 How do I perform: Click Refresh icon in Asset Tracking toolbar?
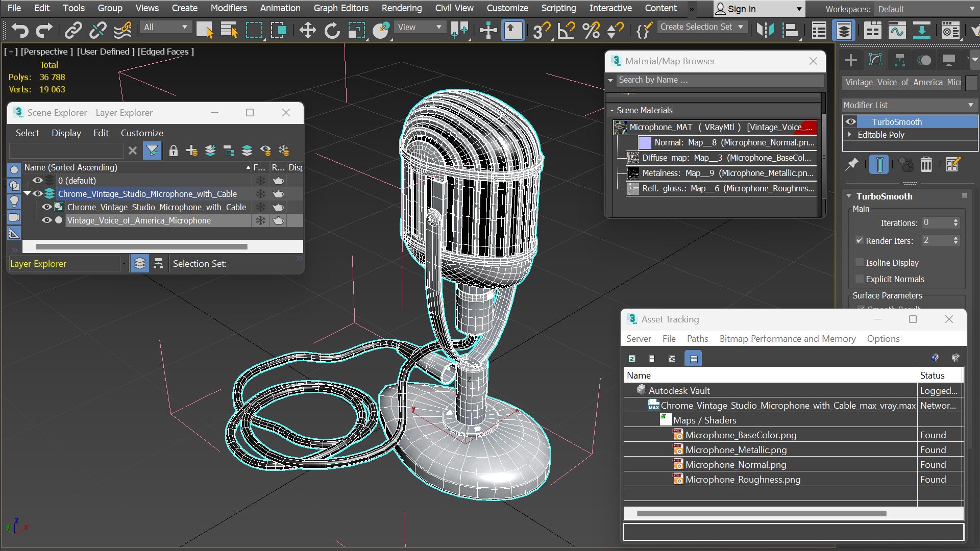point(632,358)
